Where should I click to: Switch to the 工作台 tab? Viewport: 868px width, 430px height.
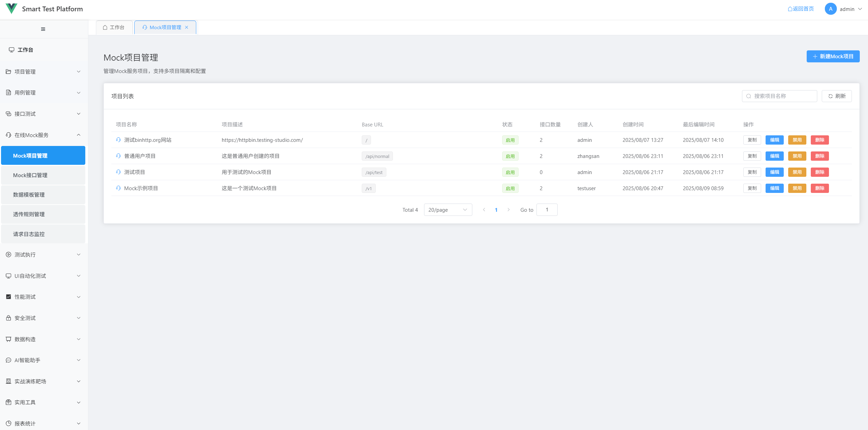pos(114,27)
